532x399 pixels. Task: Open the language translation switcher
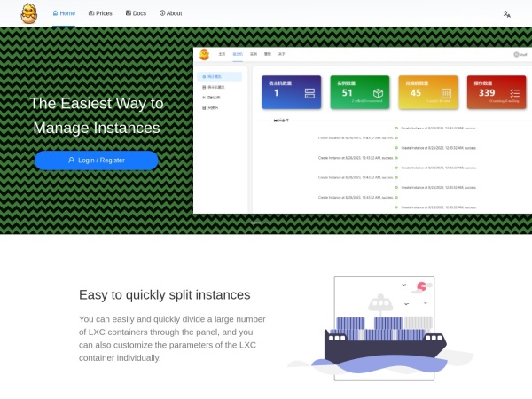point(506,14)
